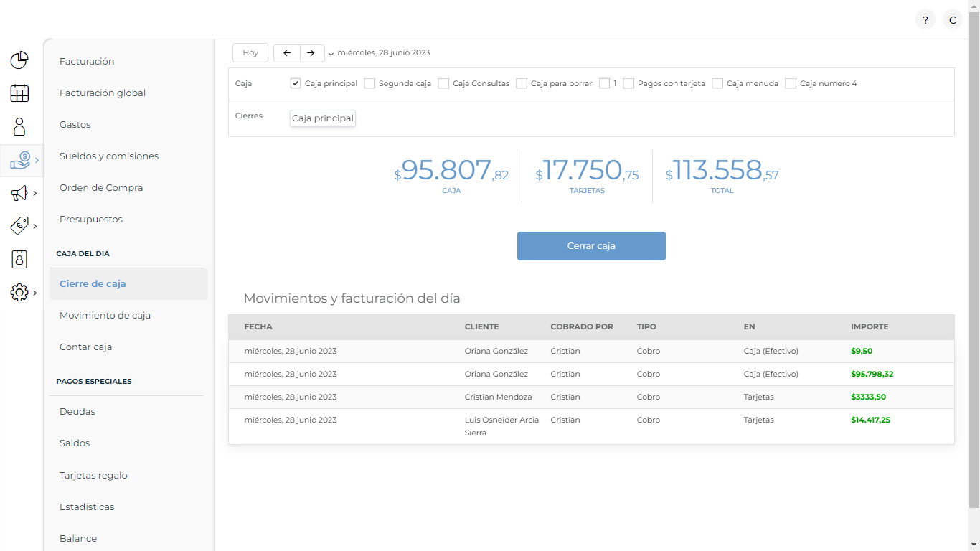Check the Caja menuda checkbox
The height and width of the screenshot is (551, 980).
click(x=717, y=83)
